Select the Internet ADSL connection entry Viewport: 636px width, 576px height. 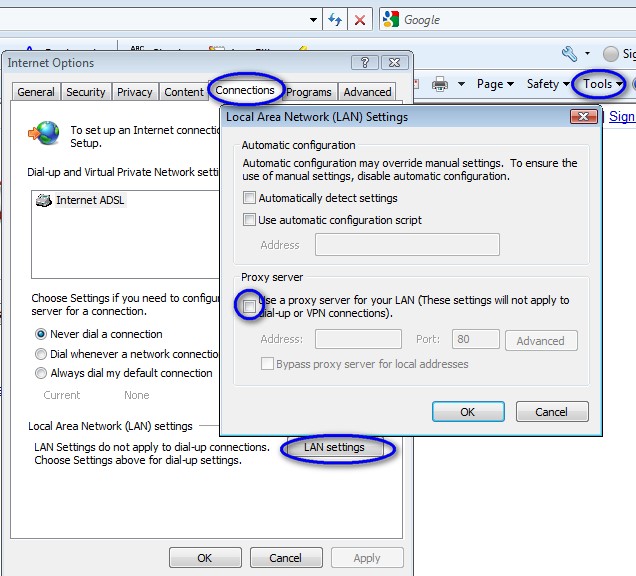point(82,200)
